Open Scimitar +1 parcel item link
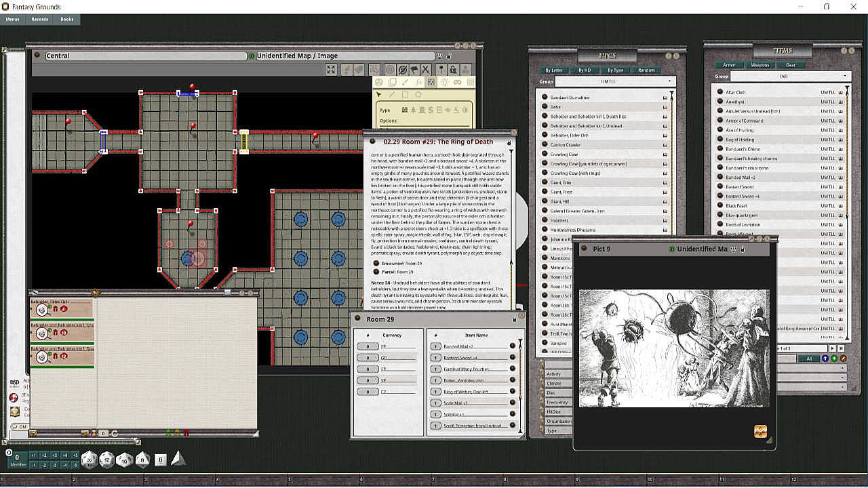The height and width of the screenshot is (488, 868). click(x=513, y=414)
